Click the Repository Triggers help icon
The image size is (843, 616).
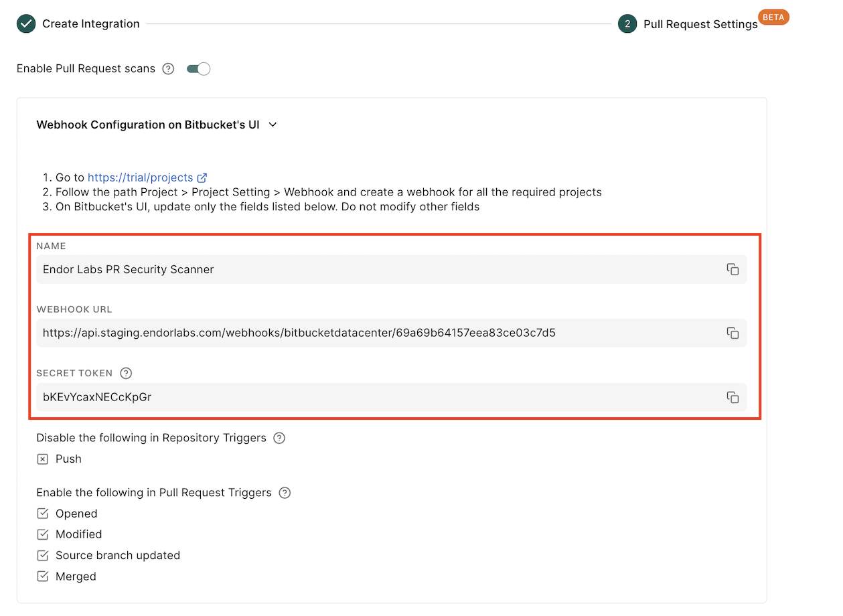pyautogui.click(x=279, y=438)
